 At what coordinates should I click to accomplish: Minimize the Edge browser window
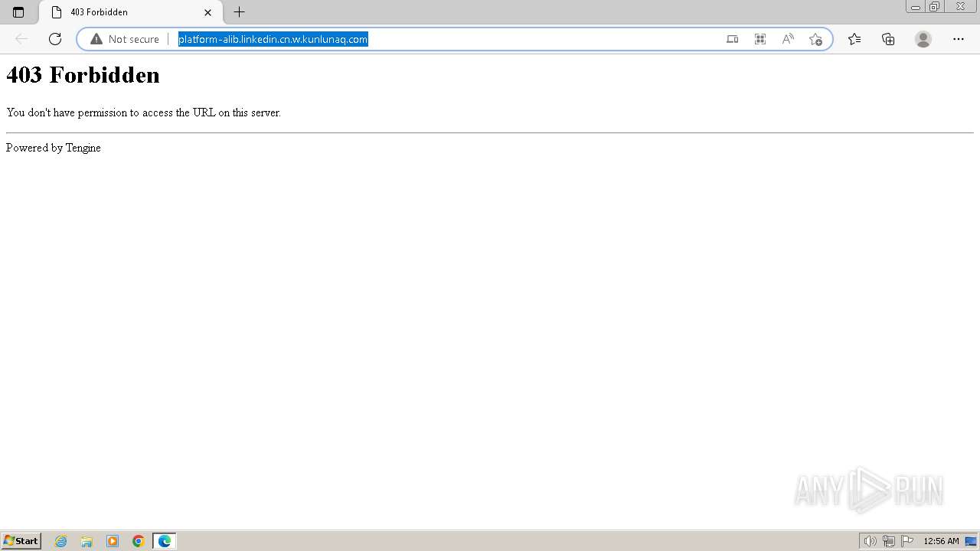tap(915, 7)
